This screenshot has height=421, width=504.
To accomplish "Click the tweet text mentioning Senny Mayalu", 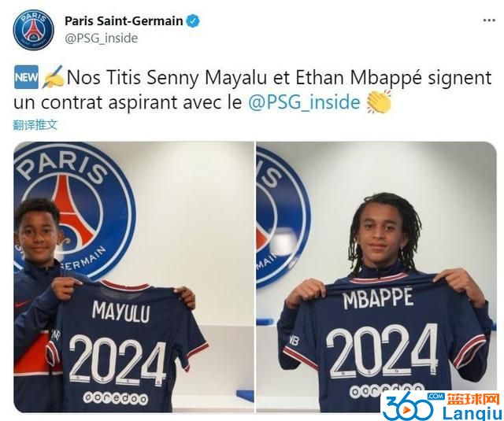I will [x=253, y=90].
